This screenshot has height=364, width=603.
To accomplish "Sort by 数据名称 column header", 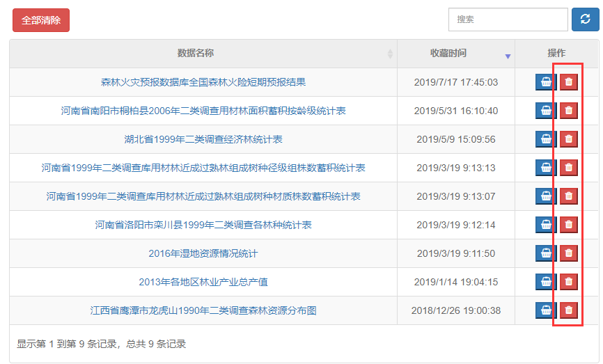I will 203,54.
